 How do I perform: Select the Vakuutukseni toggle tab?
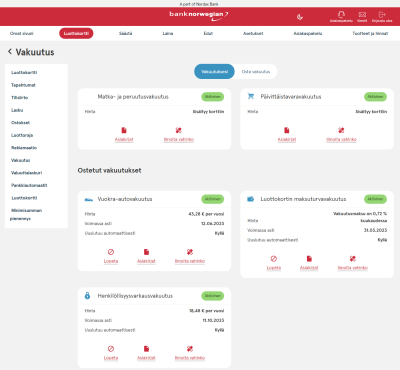(x=214, y=72)
